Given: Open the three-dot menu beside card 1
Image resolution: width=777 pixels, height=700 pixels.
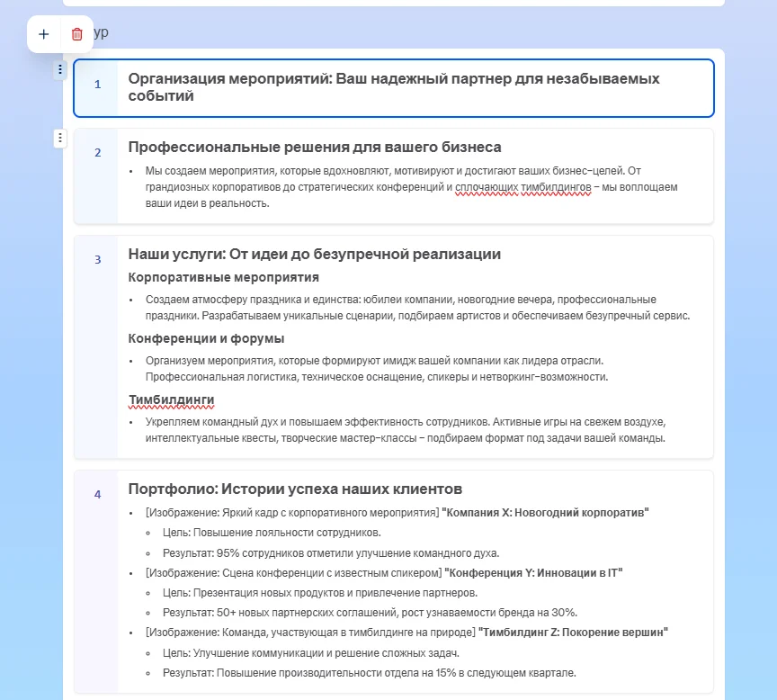Looking at the screenshot, I should (x=60, y=69).
